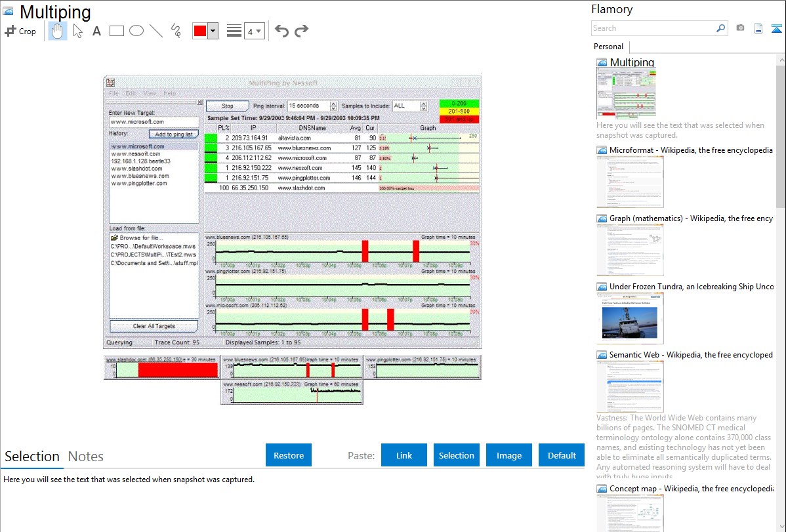Click the document page icon

[758, 29]
